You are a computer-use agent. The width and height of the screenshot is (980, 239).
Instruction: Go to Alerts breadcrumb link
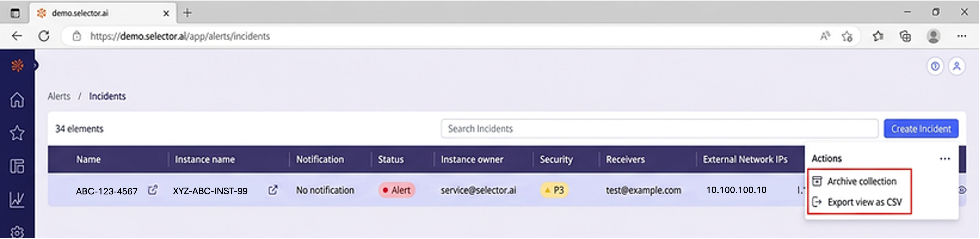click(59, 96)
